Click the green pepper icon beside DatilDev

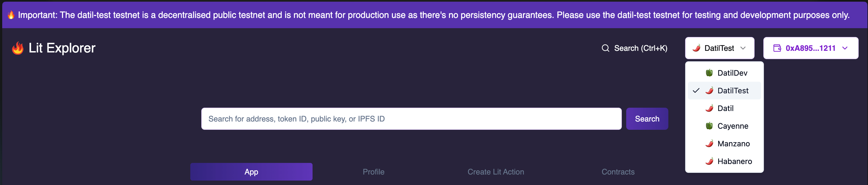coord(709,73)
